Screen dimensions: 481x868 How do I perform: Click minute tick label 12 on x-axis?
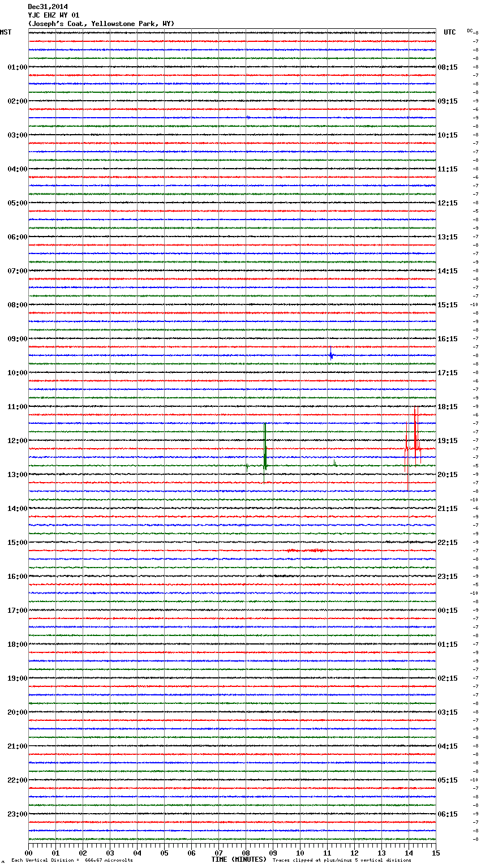[x=354, y=853]
